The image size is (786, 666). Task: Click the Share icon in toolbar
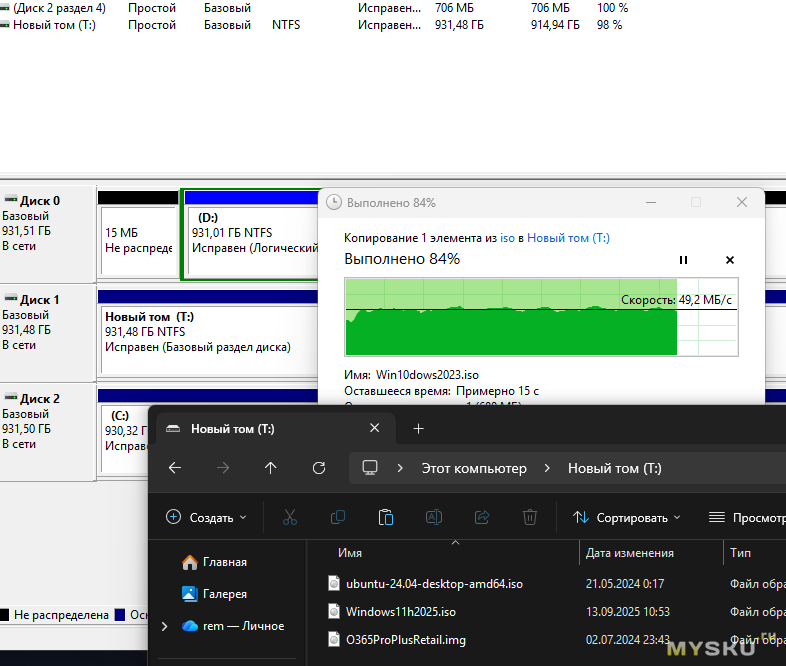[x=482, y=517]
